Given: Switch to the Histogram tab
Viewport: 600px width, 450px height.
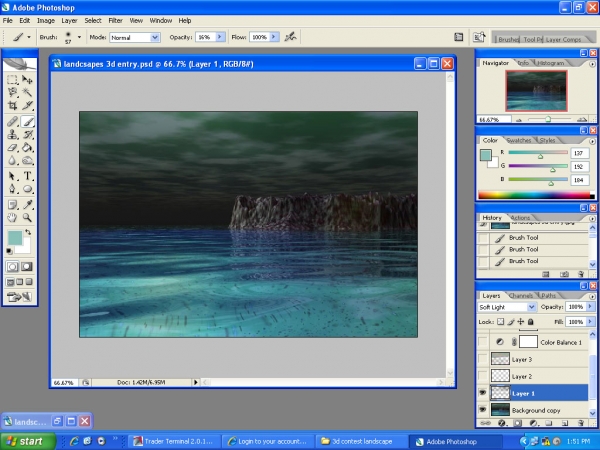Looking at the screenshot, I should [550, 63].
